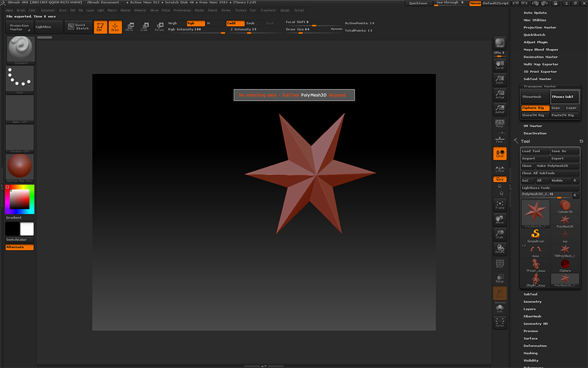Click the Frame view icon
The width and height of the screenshot is (588, 368).
(500, 204)
